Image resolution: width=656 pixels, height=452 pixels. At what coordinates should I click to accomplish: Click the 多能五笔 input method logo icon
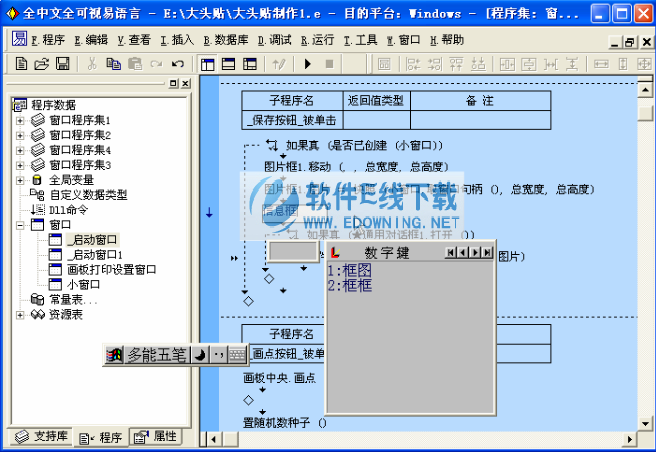point(115,354)
